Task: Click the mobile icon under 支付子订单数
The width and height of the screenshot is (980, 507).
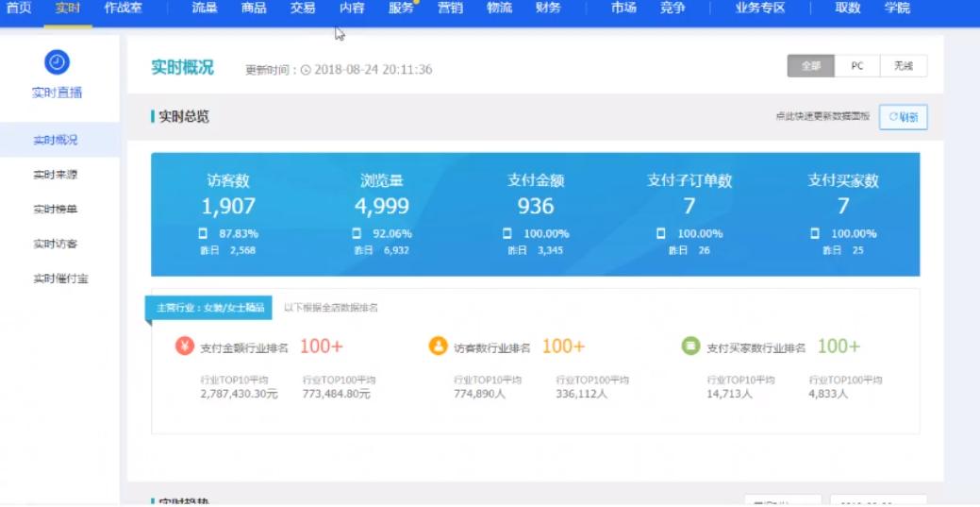Action: 660,233
